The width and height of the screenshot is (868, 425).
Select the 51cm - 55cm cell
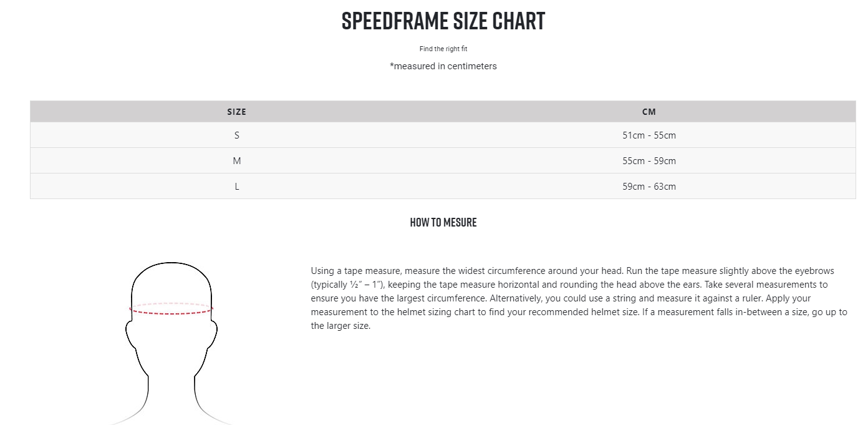tap(649, 135)
